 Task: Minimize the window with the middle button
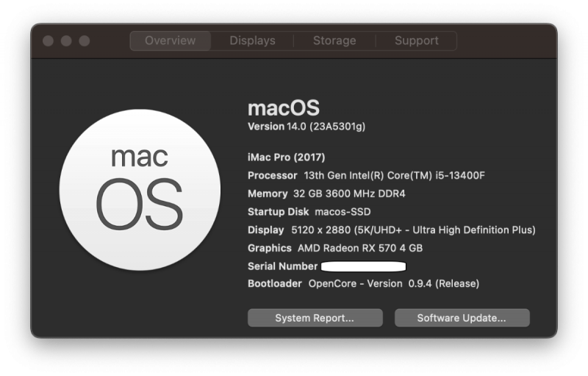[x=66, y=41]
